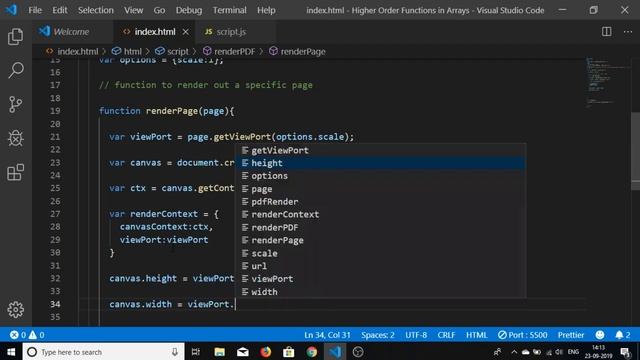Select the index.html editor tab
Image resolution: width=640 pixels, height=360 pixels.
[x=155, y=32]
